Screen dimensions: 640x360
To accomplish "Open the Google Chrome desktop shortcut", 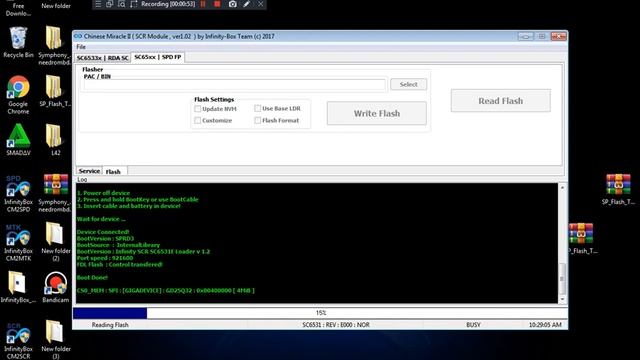I will tap(18, 95).
